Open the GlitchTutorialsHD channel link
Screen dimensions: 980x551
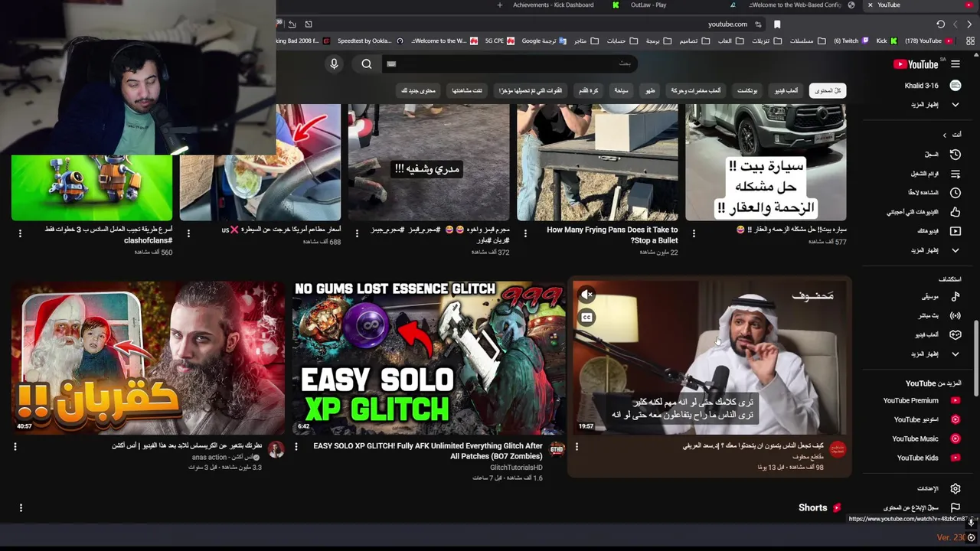click(516, 468)
